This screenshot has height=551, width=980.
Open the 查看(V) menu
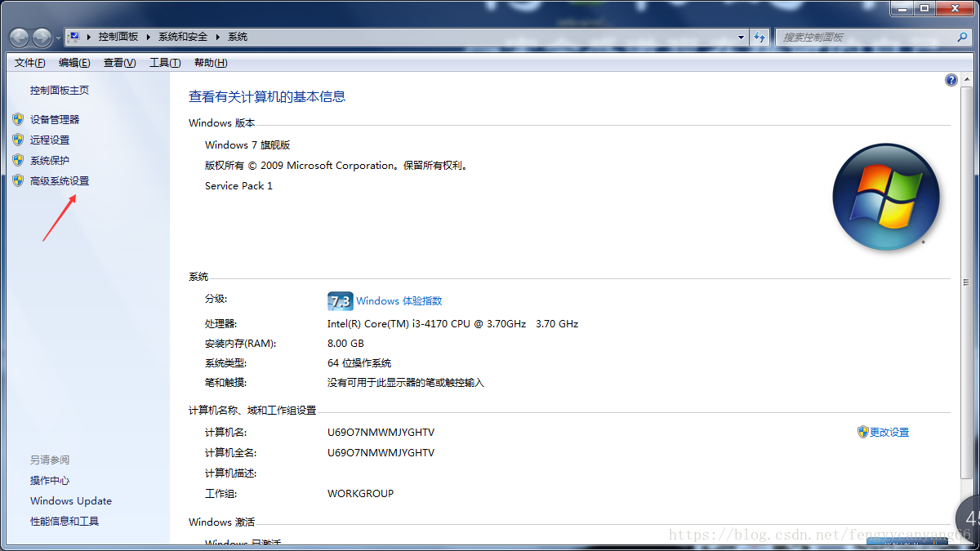coord(119,63)
